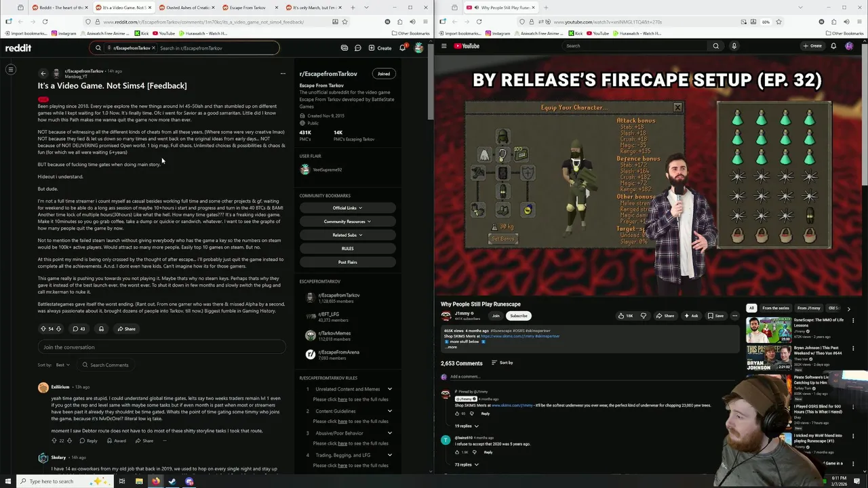Subscribe to the J1mmy channel

pos(519,316)
